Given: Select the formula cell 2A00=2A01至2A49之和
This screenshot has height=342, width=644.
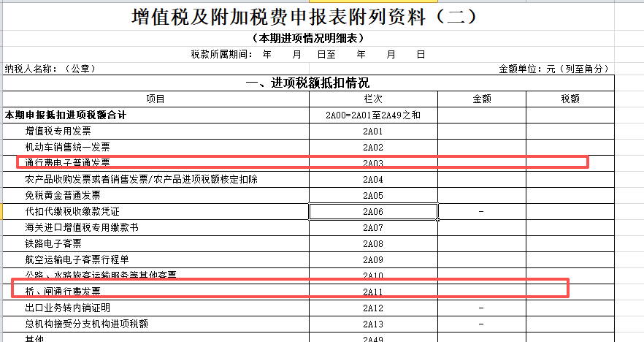Looking at the screenshot, I should (373, 115).
